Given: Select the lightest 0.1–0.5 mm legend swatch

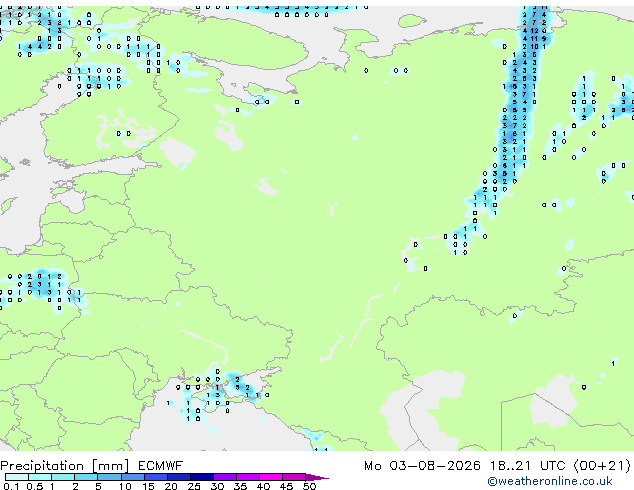Looking at the screenshot, I should [x=17, y=477].
